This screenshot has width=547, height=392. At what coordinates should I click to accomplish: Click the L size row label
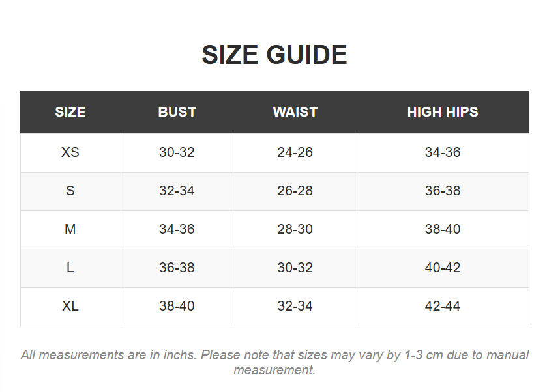click(x=70, y=268)
